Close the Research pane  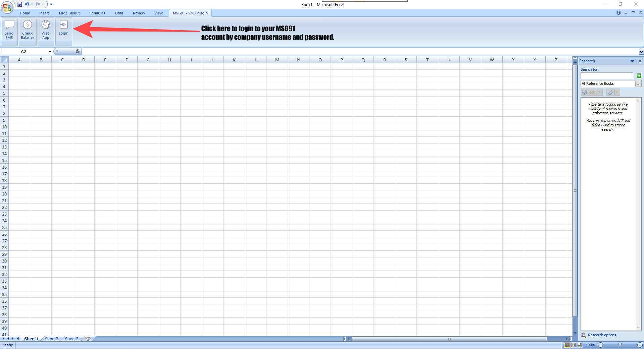click(x=640, y=61)
